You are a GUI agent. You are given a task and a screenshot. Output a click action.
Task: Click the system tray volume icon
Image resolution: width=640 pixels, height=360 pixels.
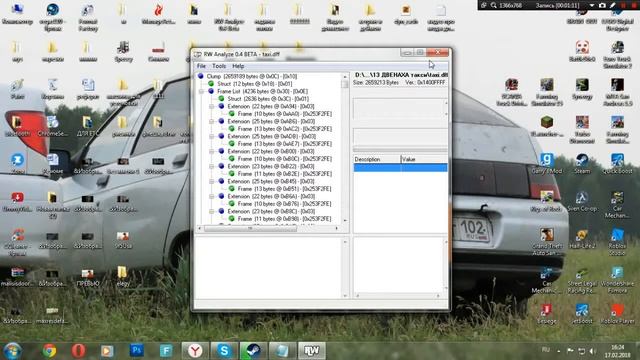tap(593, 351)
